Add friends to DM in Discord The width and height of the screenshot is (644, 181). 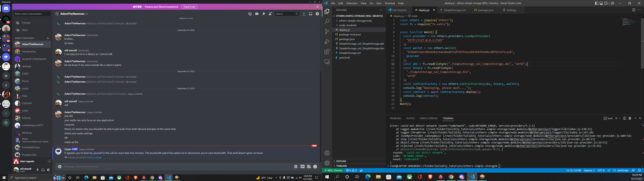click(270, 14)
